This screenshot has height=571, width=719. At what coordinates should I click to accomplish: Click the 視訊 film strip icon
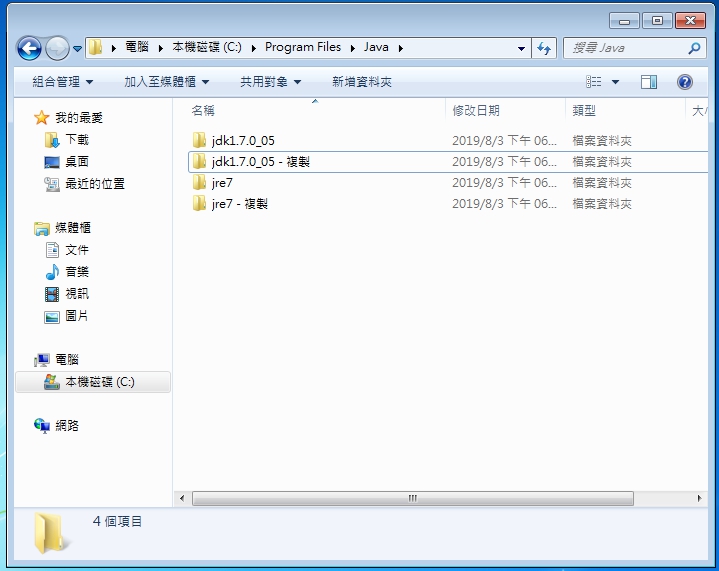pos(52,294)
